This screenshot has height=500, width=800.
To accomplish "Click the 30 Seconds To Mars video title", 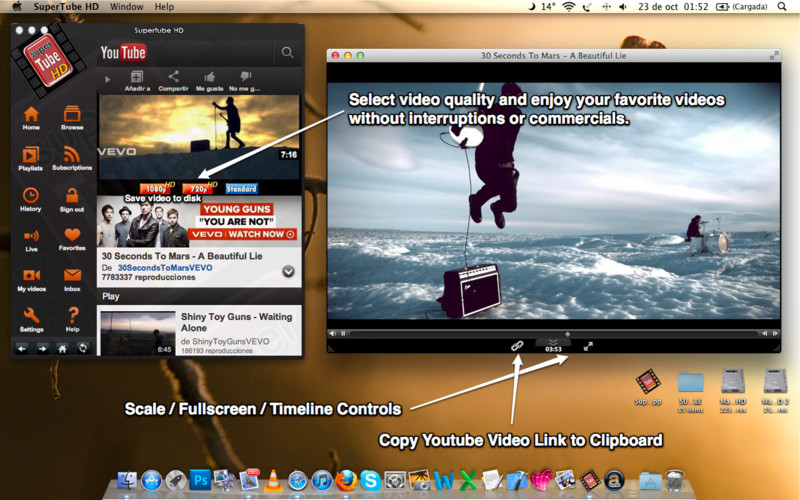I will [182, 256].
